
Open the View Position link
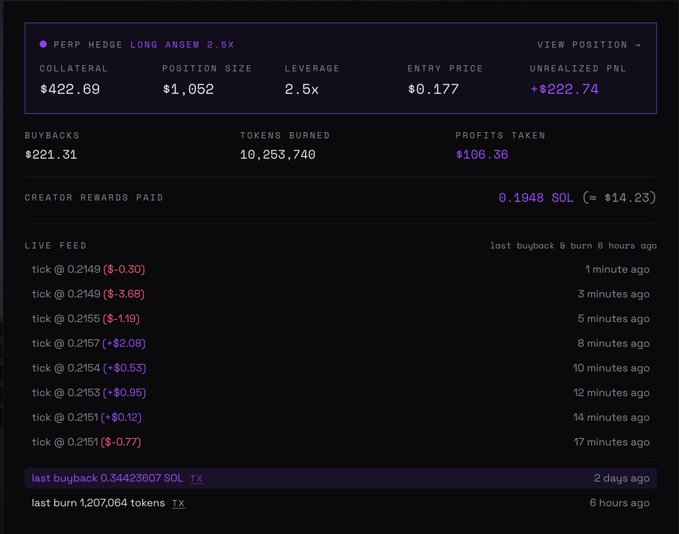tap(589, 45)
